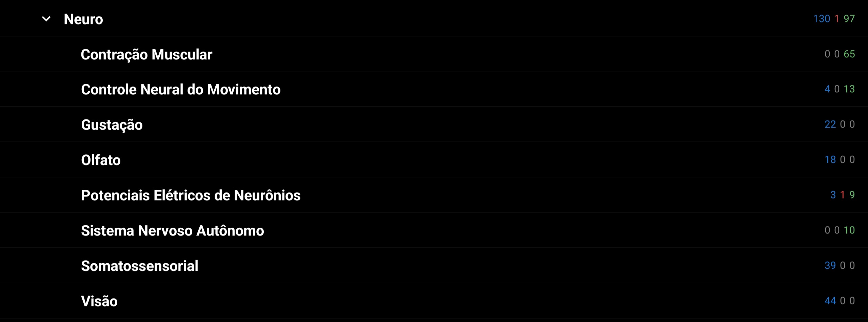868x322 pixels.
Task: Click Neuro's green 97 review count
Action: pos(849,19)
